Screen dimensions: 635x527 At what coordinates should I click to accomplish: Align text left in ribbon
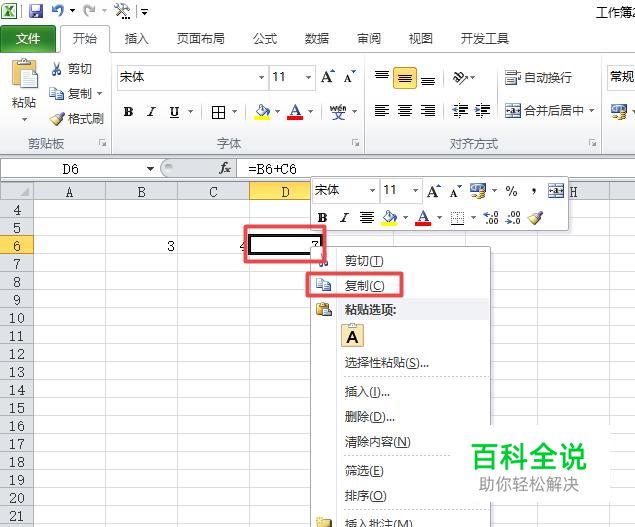(x=381, y=110)
